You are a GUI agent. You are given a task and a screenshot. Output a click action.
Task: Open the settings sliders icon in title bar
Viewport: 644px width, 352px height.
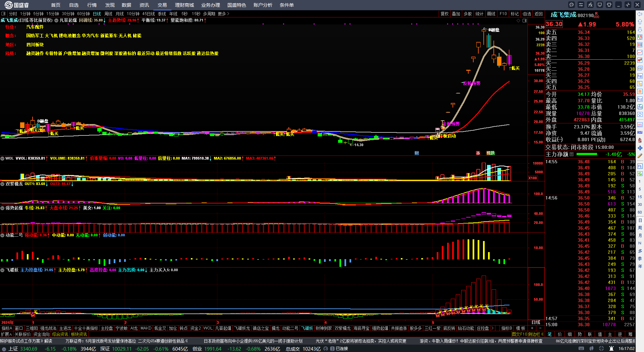(x=581, y=5)
